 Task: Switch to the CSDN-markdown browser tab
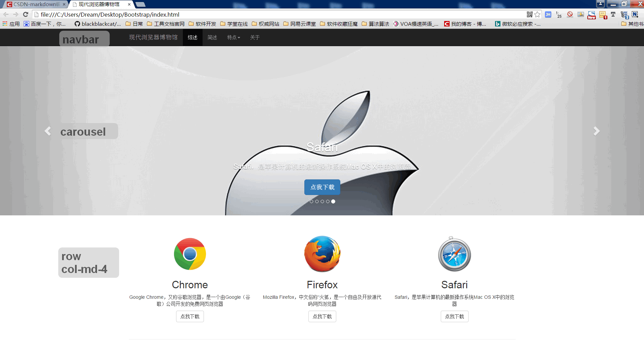tap(36, 4)
